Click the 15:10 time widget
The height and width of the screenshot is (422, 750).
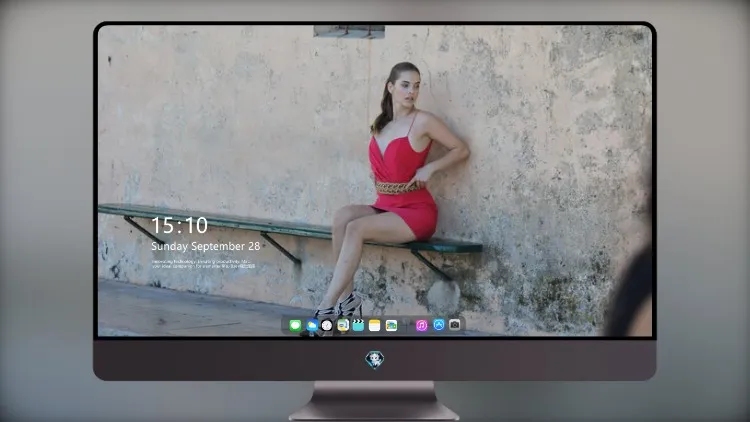pos(179,225)
